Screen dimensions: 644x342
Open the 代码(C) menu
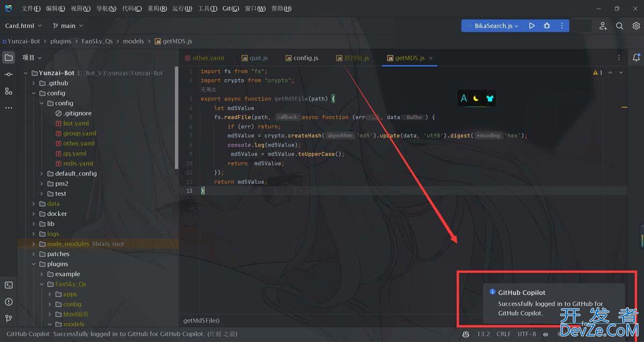click(x=132, y=9)
